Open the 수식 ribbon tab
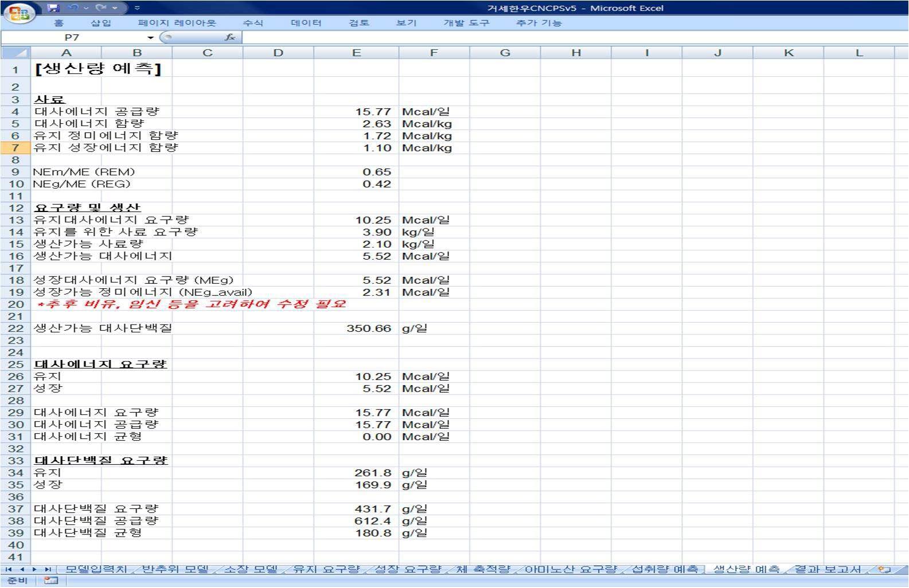 tap(252, 23)
